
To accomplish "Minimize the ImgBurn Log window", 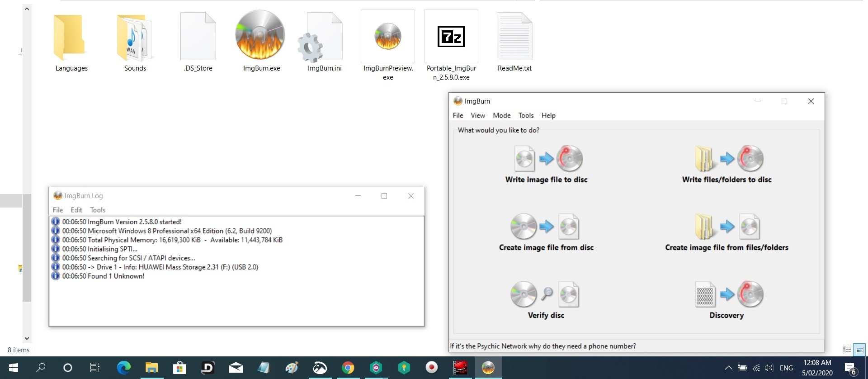I will click(358, 196).
